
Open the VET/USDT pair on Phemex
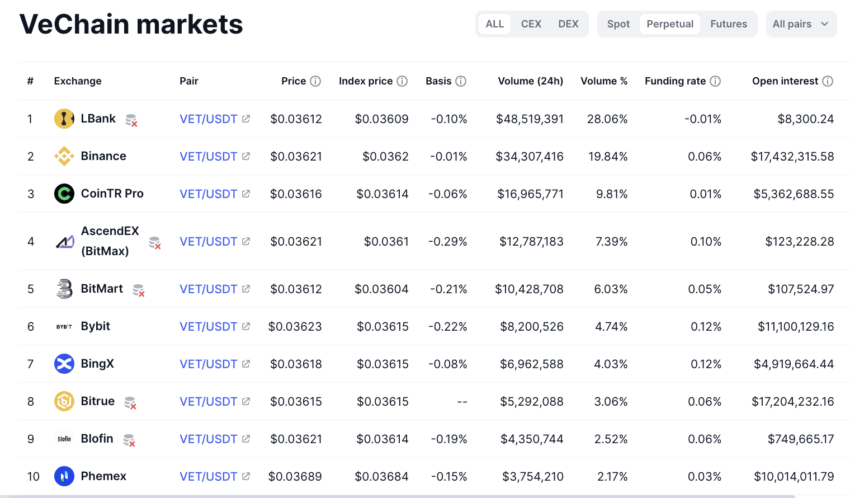coord(208,476)
